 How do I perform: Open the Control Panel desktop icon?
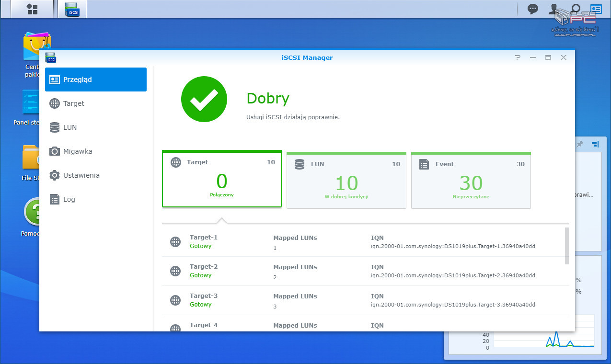tap(31, 102)
